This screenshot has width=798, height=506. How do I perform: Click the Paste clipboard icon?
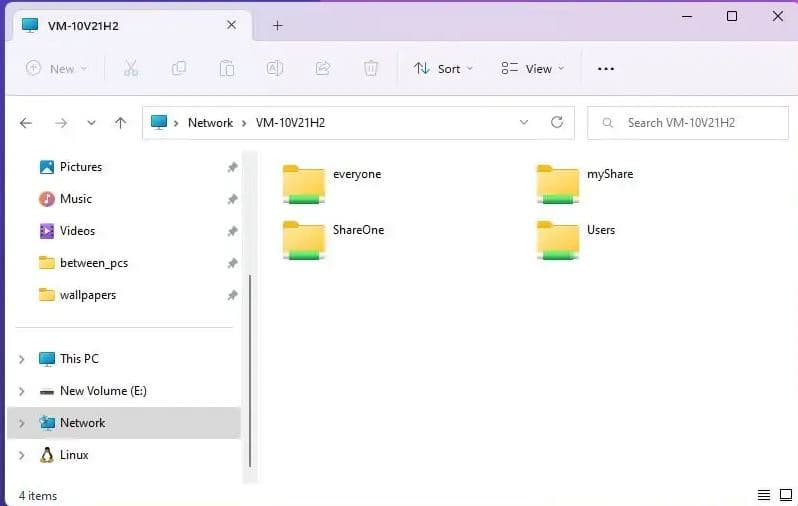click(x=227, y=69)
